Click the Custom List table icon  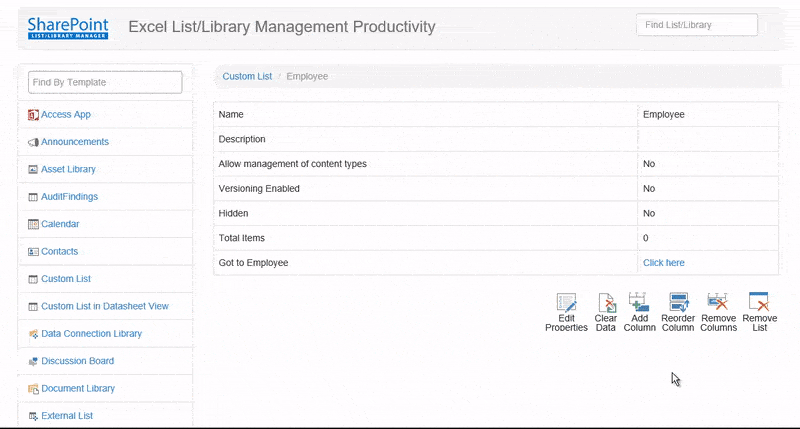(33, 279)
